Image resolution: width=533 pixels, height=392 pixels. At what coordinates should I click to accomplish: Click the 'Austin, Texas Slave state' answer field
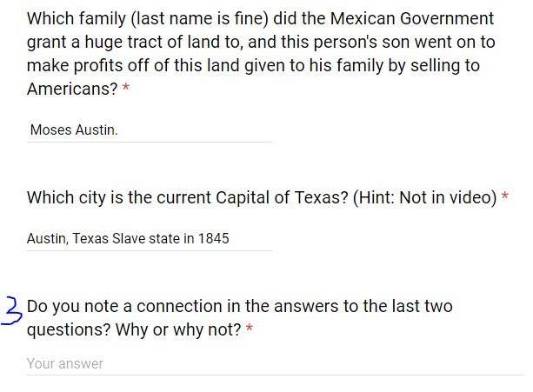coord(150,238)
